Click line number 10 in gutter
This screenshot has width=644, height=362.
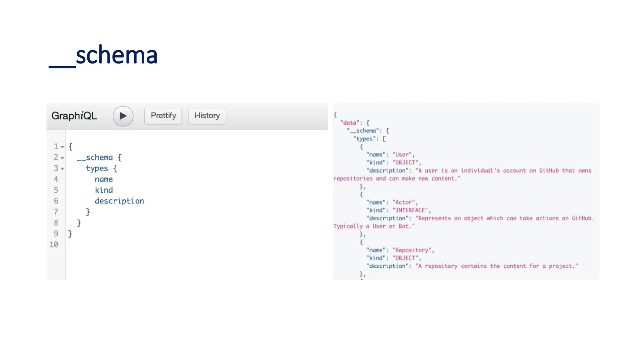54,244
